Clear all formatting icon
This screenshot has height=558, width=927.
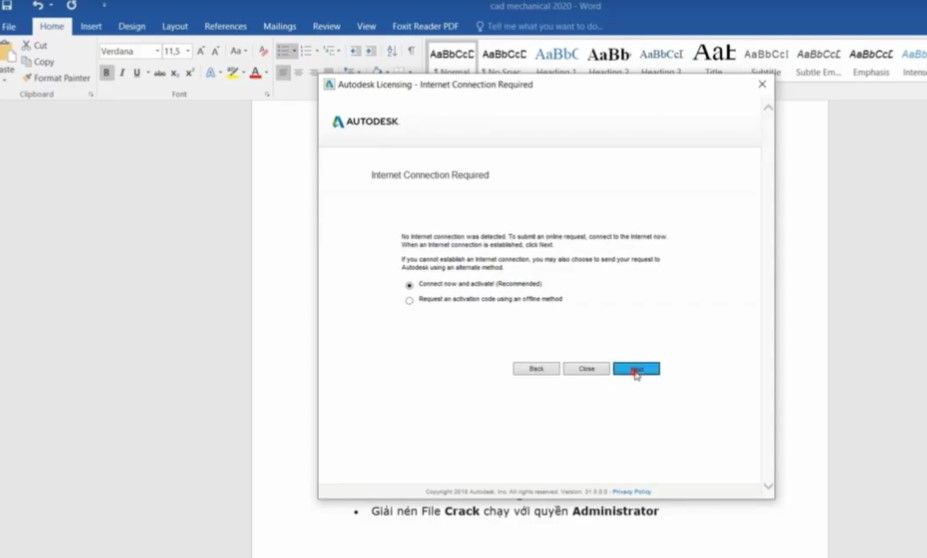point(264,51)
